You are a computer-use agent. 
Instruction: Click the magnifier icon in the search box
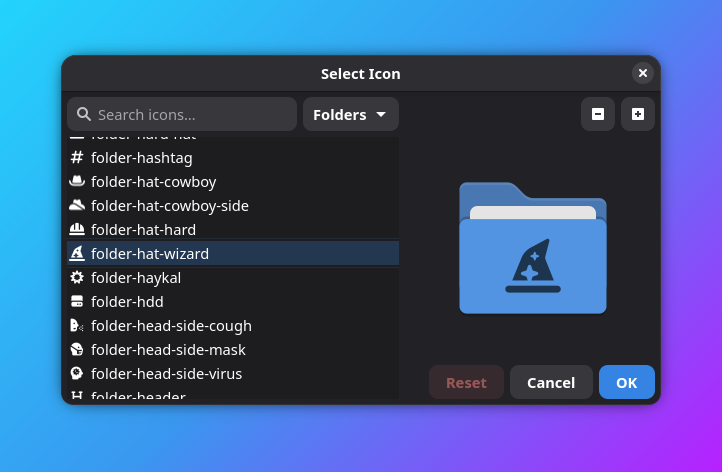pyautogui.click(x=84, y=114)
